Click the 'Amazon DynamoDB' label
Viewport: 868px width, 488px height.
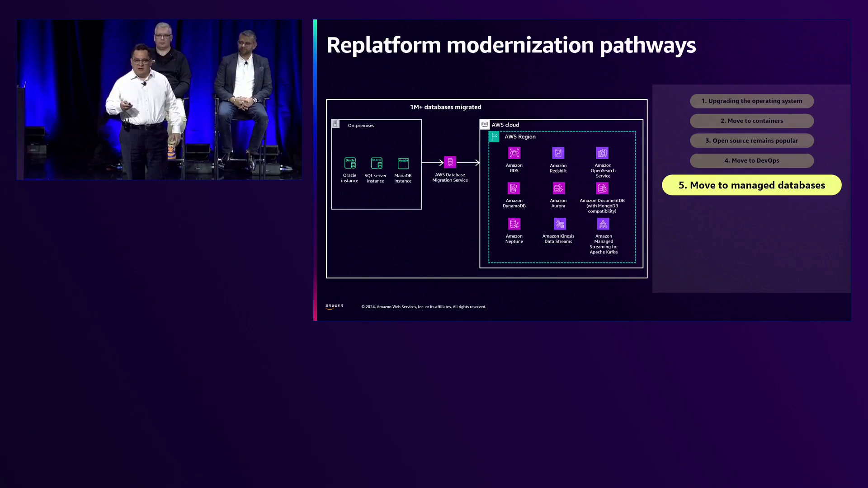(514, 203)
